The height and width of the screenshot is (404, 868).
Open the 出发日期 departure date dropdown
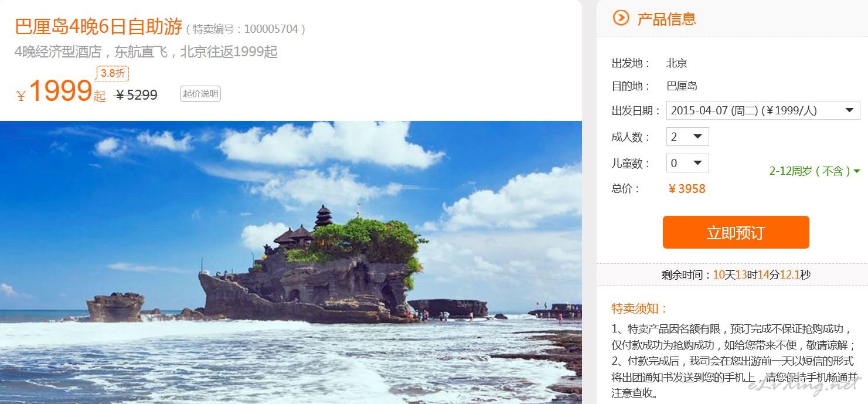click(x=763, y=110)
